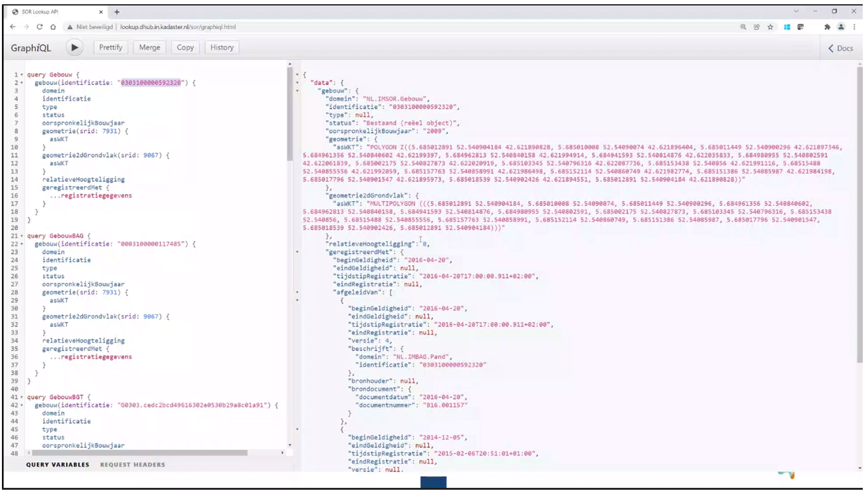This screenshot has height=493, width=868.
Task: Reload the current page
Action: coord(40,27)
